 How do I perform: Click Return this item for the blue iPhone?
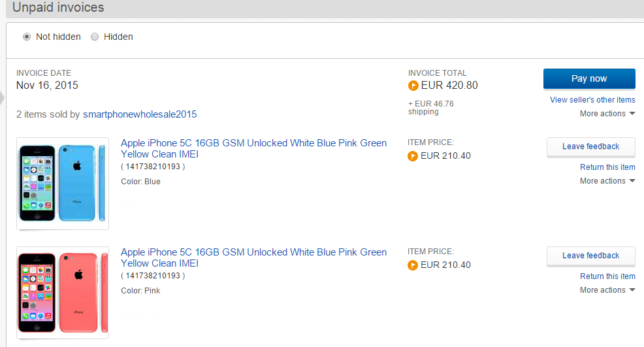tap(607, 167)
